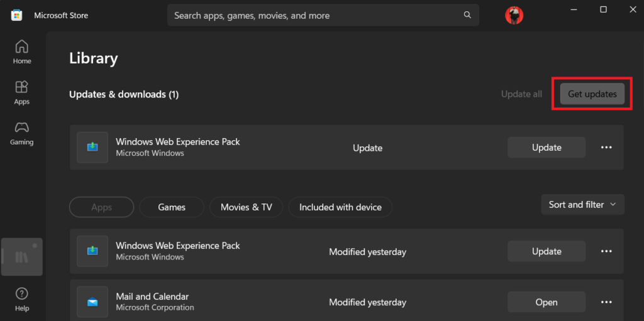
Task: Open more options for pending Web Experience update
Action: (x=607, y=148)
